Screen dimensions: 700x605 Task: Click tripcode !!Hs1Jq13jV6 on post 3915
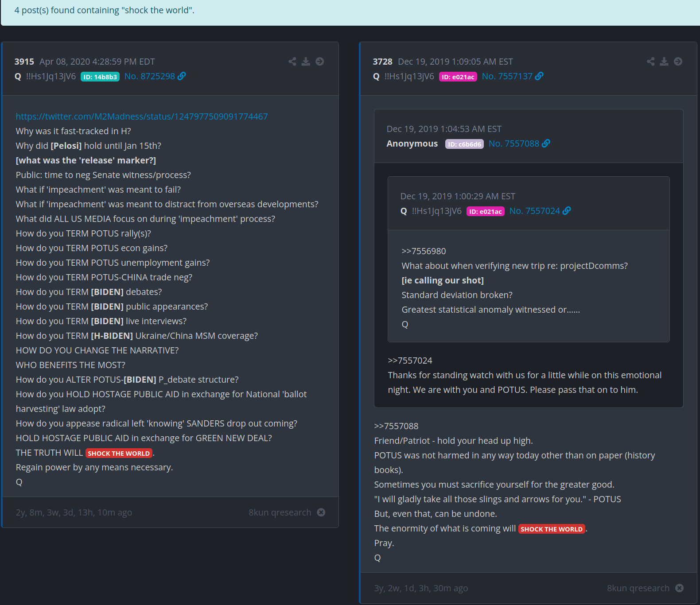point(51,76)
